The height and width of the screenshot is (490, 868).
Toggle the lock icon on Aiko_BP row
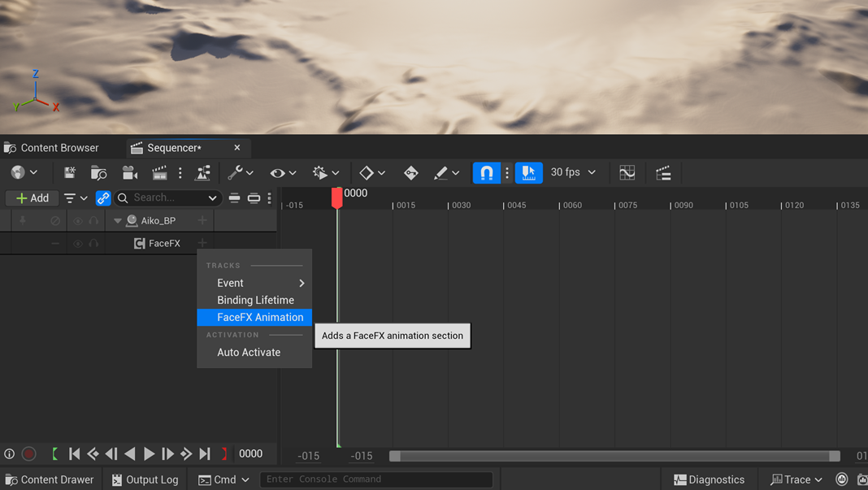[x=55, y=220]
